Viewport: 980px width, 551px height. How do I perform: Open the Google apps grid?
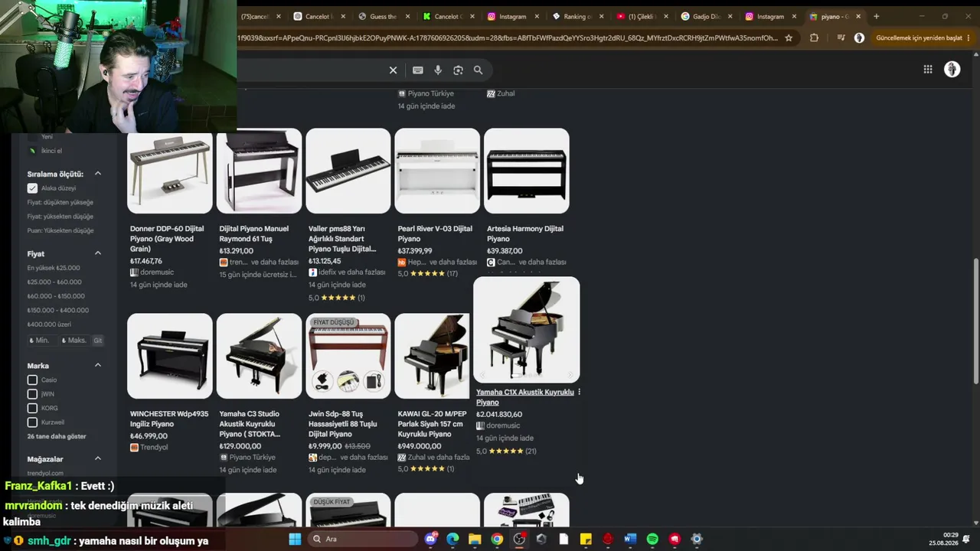928,70
